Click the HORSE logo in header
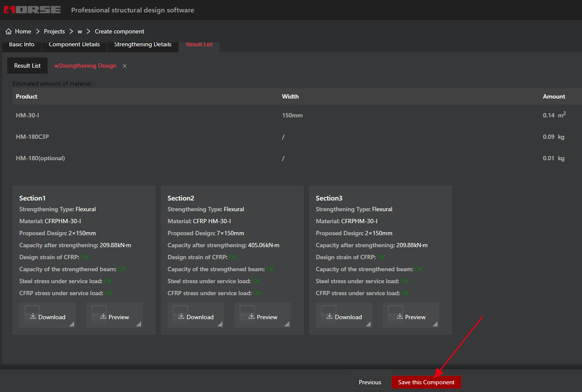This screenshot has width=582, height=392. click(x=32, y=10)
